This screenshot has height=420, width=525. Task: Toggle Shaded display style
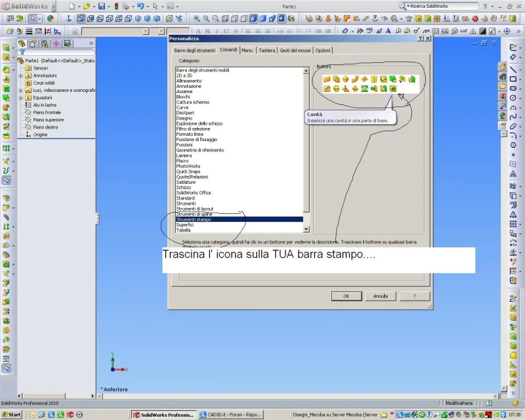coord(263,19)
